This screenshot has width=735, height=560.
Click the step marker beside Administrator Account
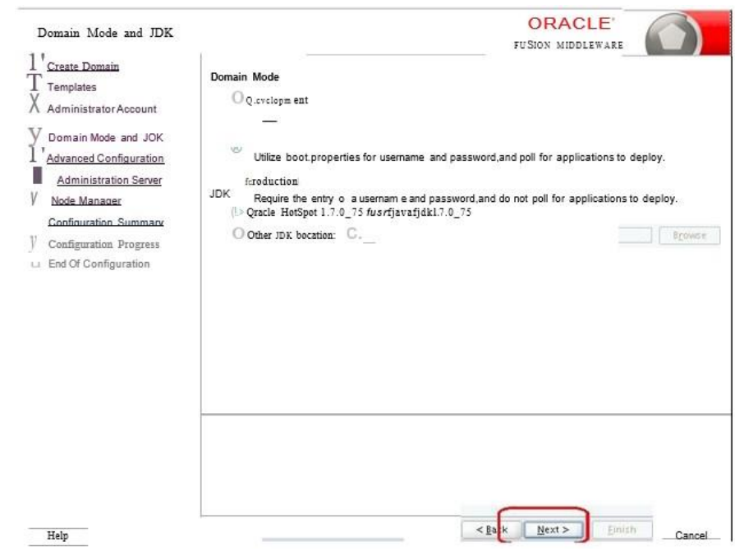click(x=34, y=103)
